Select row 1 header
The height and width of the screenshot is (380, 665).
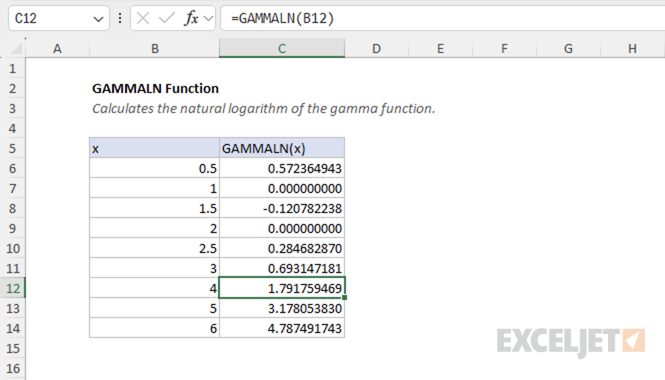click(12, 68)
